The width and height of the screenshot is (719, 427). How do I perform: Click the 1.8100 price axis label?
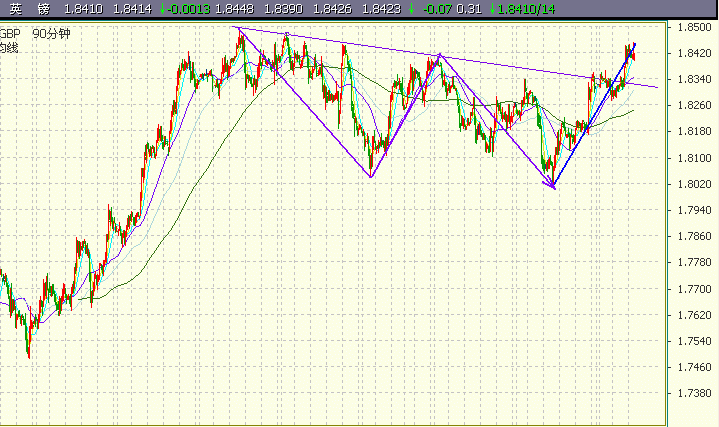[x=694, y=158]
